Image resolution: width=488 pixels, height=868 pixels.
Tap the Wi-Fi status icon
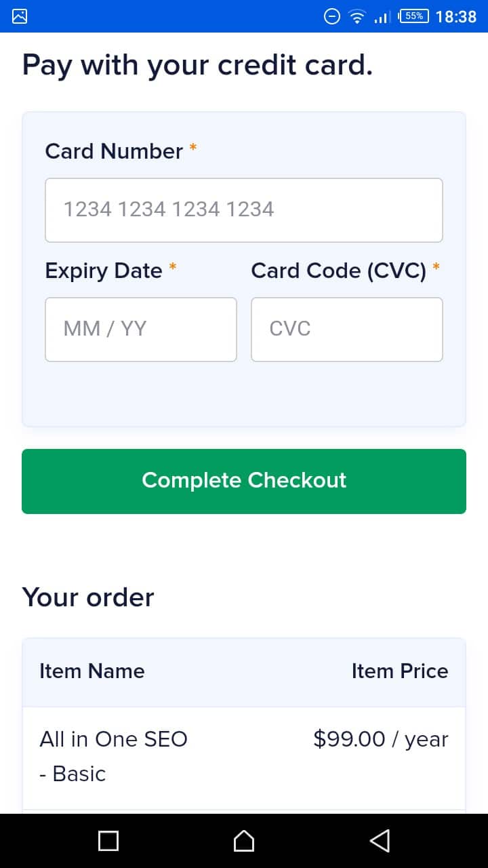[357, 16]
